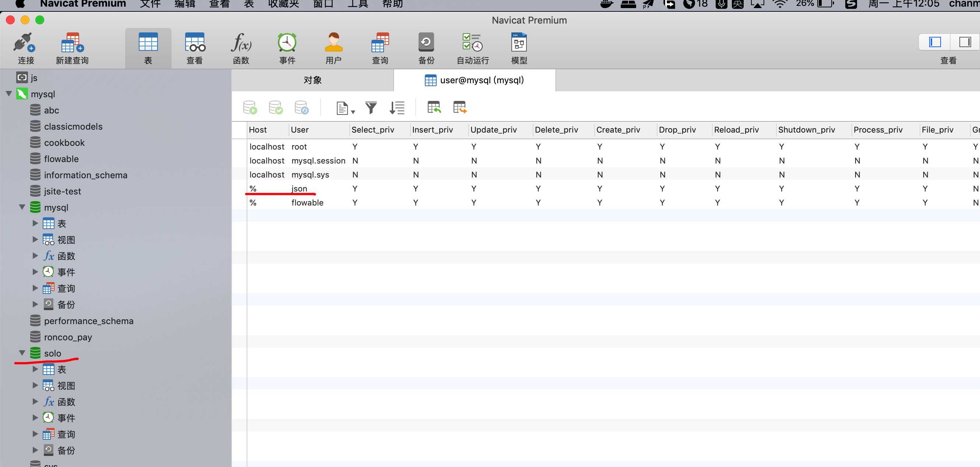Screen dimensions: 980x467
Task: Switch to the 对象 (Objects) tab
Action: tap(312, 80)
